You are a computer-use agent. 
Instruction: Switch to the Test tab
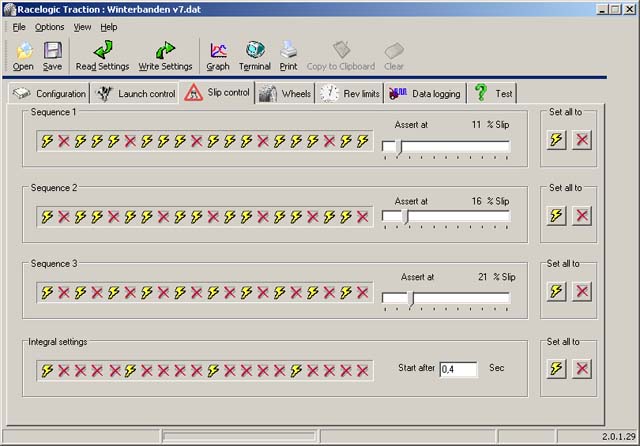click(x=493, y=93)
